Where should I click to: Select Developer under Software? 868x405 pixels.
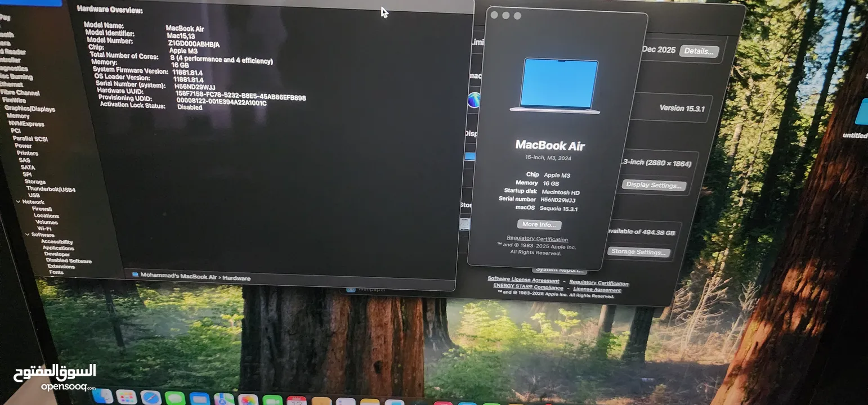[x=57, y=254]
